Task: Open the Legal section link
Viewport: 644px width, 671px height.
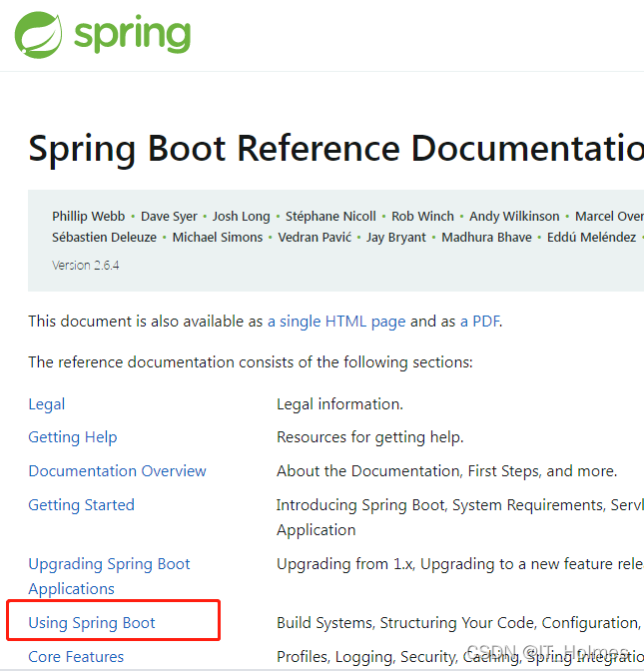Action: coord(47,404)
